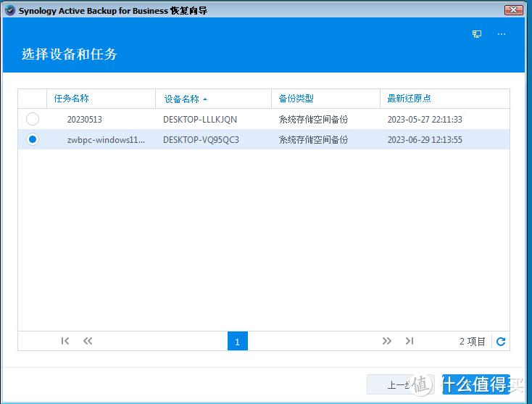Go to next page double arrow
The height and width of the screenshot is (404, 532).
coord(387,341)
